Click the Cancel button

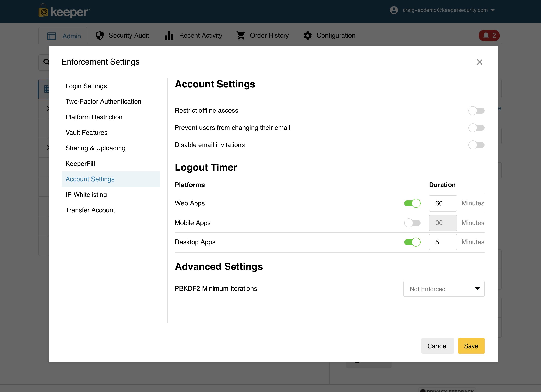[x=437, y=346]
